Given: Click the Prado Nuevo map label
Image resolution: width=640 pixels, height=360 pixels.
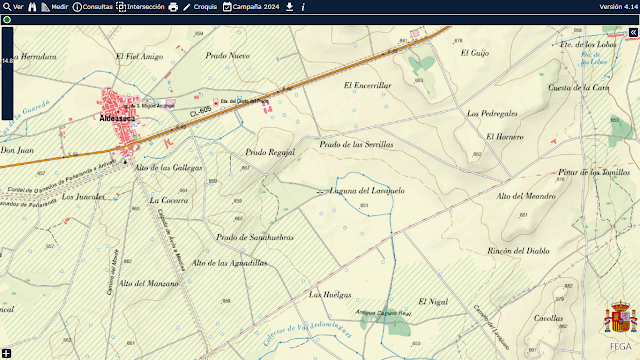Looking at the screenshot, I should pos(227,56).
